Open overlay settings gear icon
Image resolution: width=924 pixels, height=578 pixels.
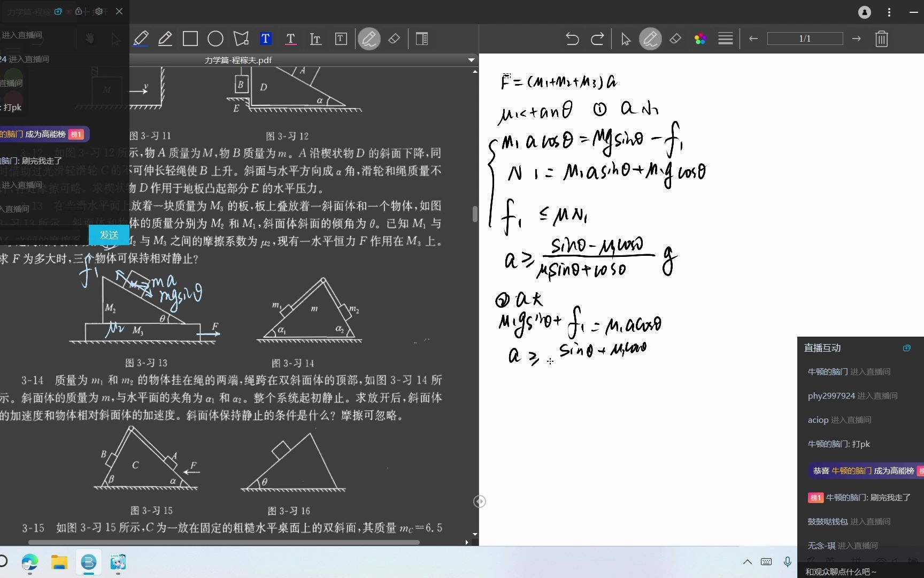[98, 11]
